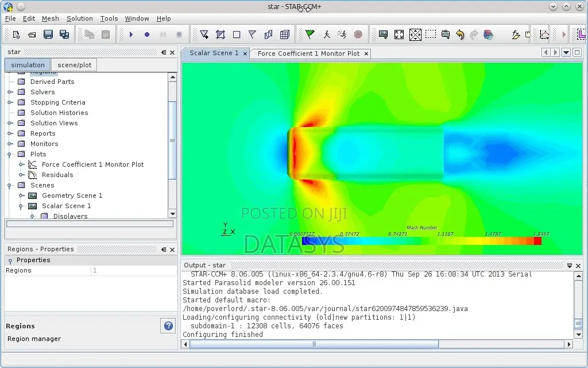Open the Tools menu

tap(109, 18)
